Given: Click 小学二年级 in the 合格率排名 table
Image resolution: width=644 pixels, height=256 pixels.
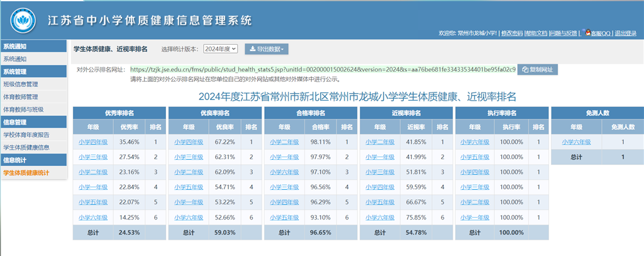Looking at the screenshot, I should 284,142.
